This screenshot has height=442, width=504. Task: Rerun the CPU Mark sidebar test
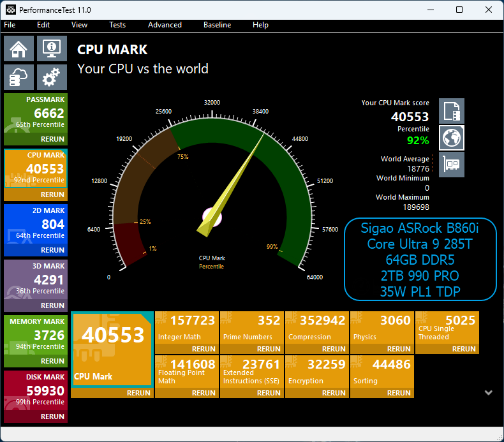52,195
